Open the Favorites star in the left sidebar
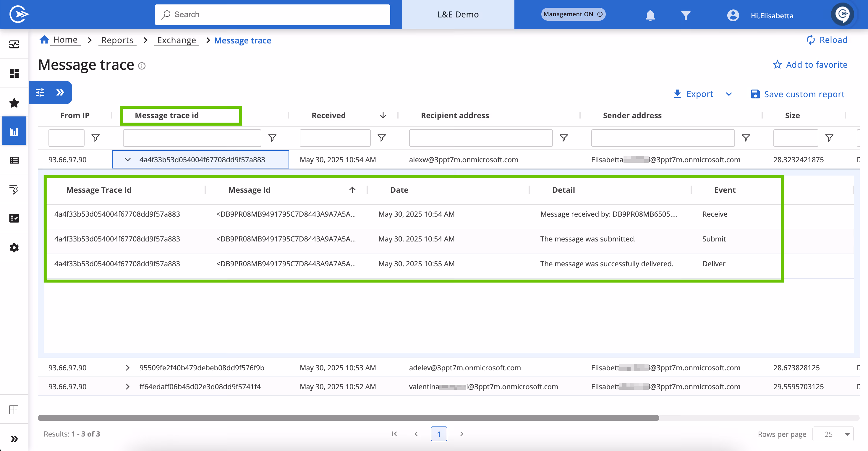Screen dimensions: 868x451 click(x=14, y=103)
